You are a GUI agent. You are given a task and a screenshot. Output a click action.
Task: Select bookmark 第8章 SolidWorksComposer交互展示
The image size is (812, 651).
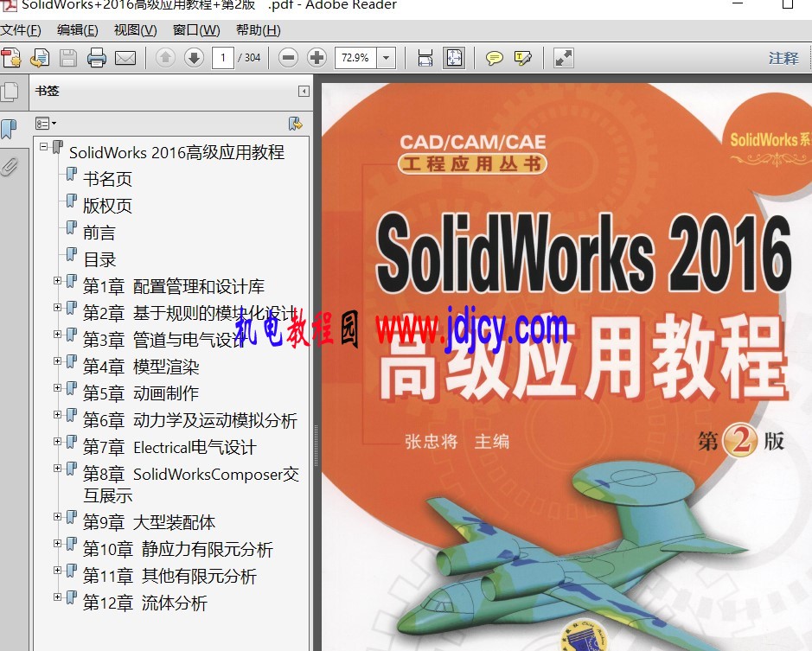click(x=191, y=484)
